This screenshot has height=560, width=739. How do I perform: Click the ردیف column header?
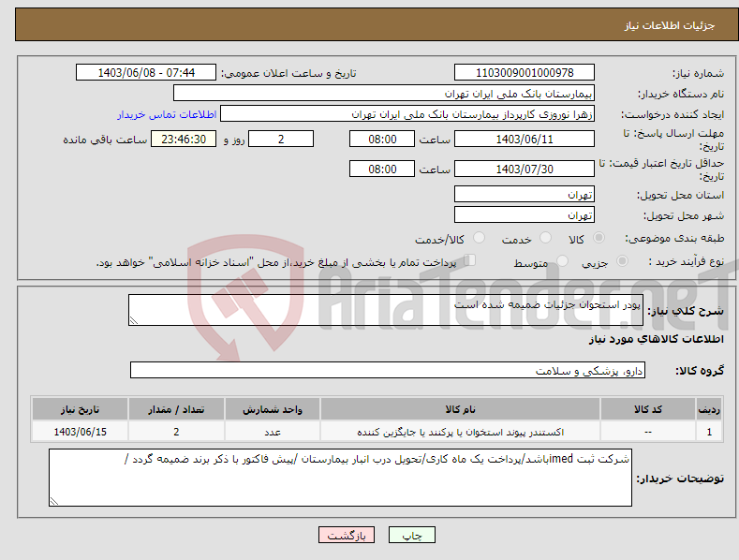coord(709,409)
